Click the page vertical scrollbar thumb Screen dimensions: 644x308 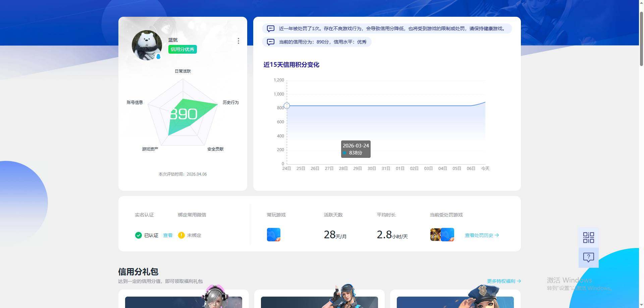coord(641,39)
